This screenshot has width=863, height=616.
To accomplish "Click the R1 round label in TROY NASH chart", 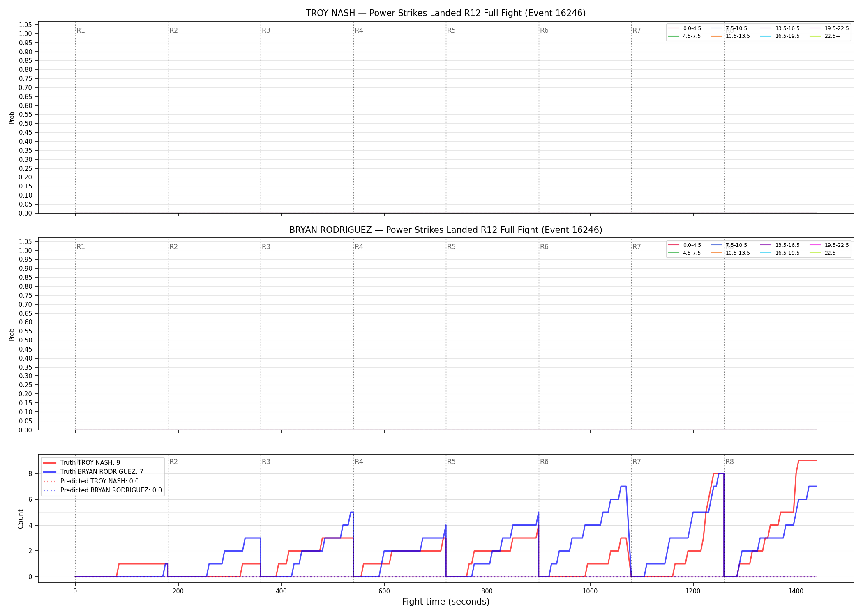I will [x=81, y=30].
